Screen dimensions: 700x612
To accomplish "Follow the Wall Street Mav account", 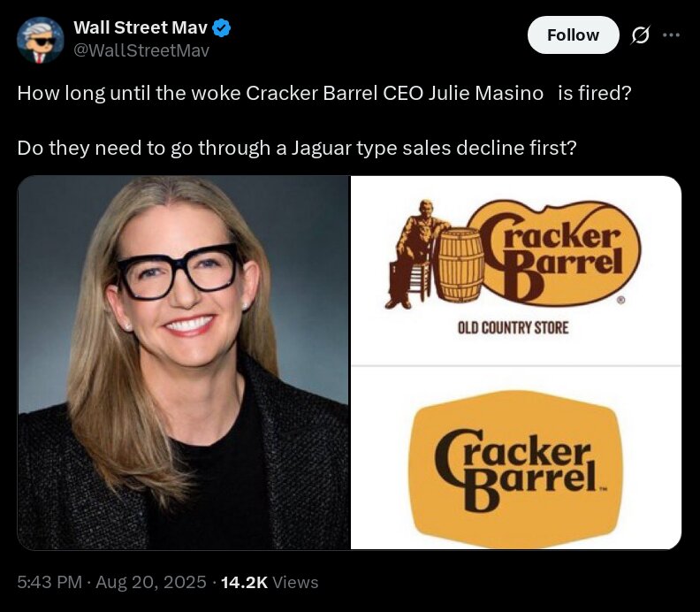I will click(x=574, y=34).
